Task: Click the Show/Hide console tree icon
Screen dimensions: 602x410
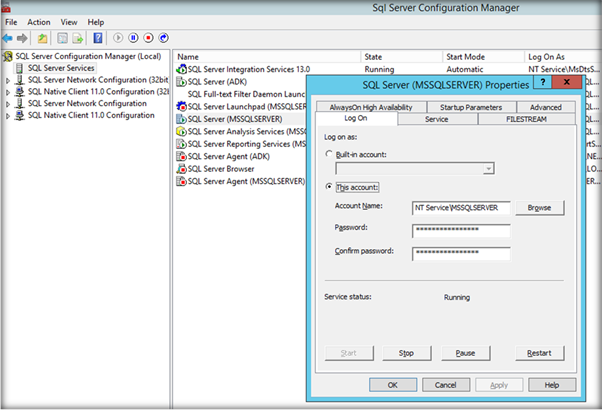Action: (62, 38)
